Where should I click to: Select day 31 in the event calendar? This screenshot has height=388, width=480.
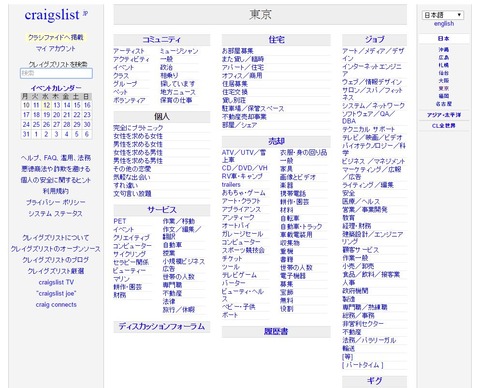click(x=26, y=134)
